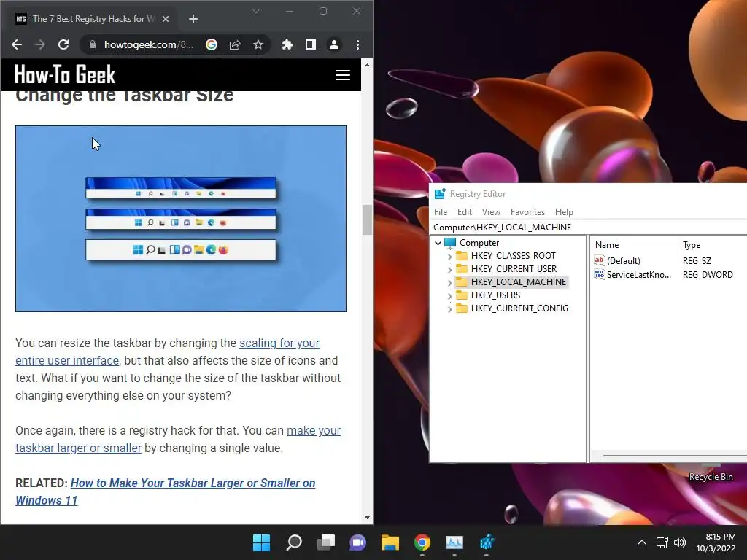Click page scrollbar down arrow
The width and height of the screenshot is (747, 560).
[x=367, y=518]
